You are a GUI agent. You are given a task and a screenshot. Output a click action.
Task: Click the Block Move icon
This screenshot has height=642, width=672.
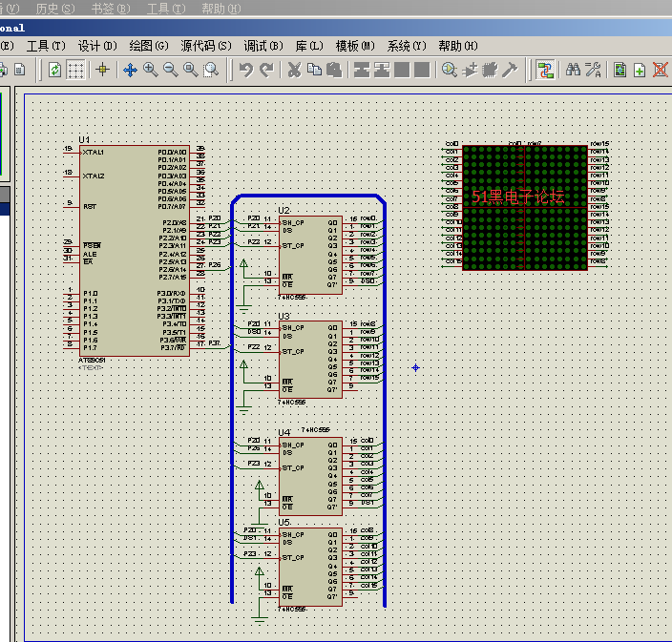click(382, 70)
